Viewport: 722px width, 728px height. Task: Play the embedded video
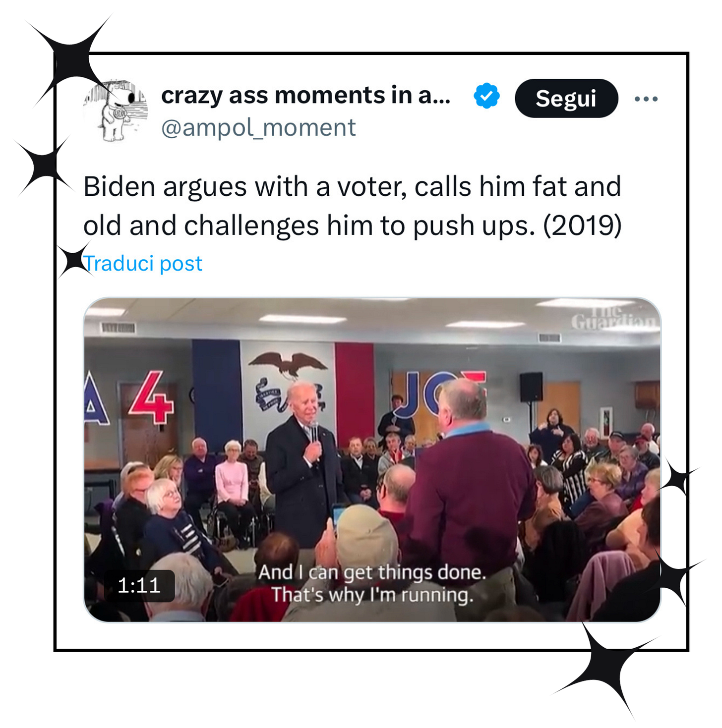tap(372, 459)
